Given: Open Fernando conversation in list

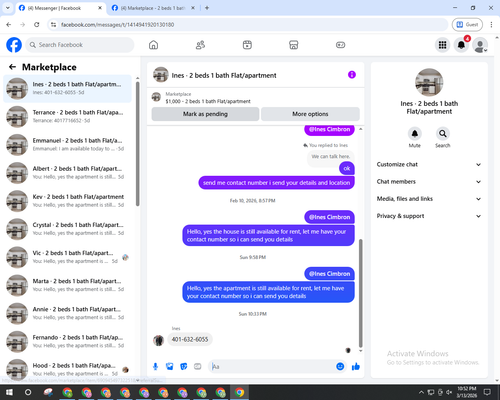Looking at the screenshot, I should (x=67, y=341).
